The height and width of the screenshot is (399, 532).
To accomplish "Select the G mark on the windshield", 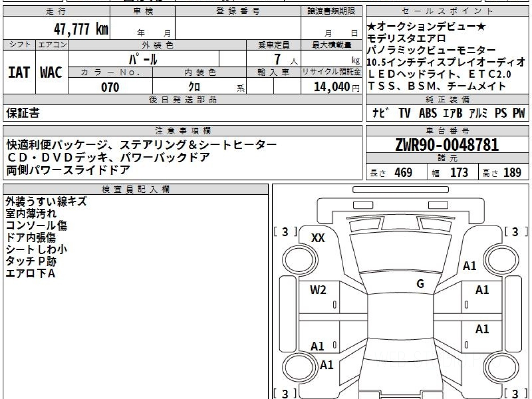I will point(420,284).
